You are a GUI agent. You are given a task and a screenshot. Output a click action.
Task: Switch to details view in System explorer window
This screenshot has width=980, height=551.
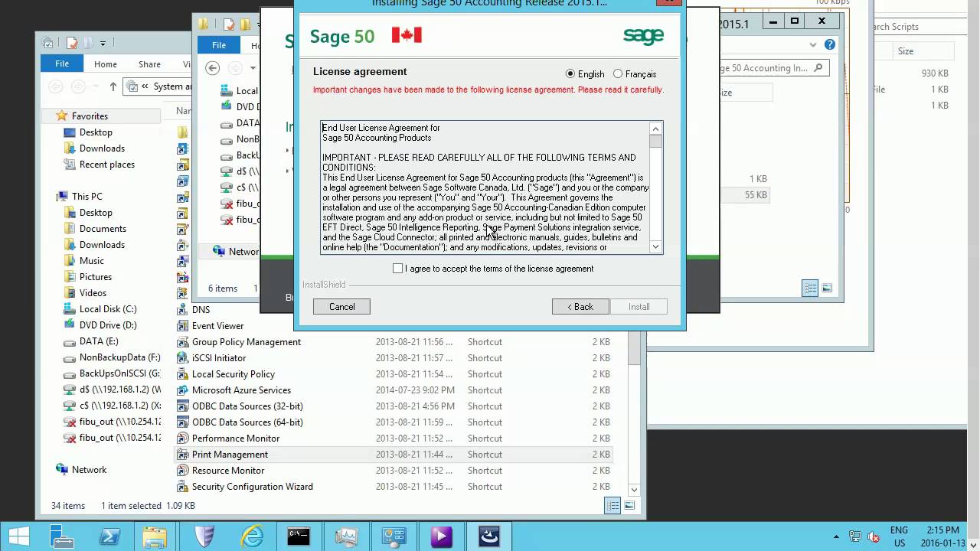[612, 505]
